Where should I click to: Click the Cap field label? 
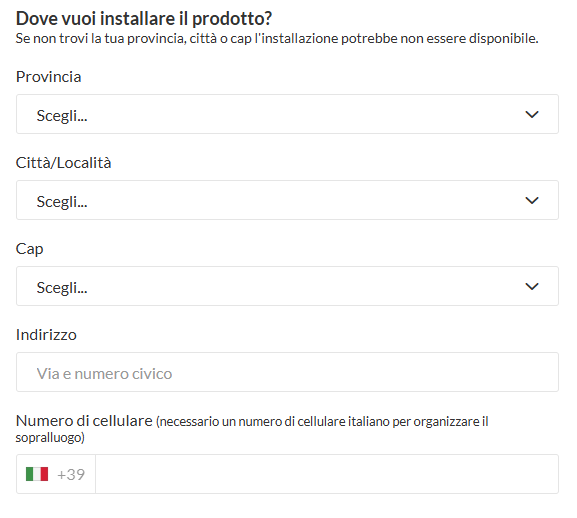click(x=29, y=249)
